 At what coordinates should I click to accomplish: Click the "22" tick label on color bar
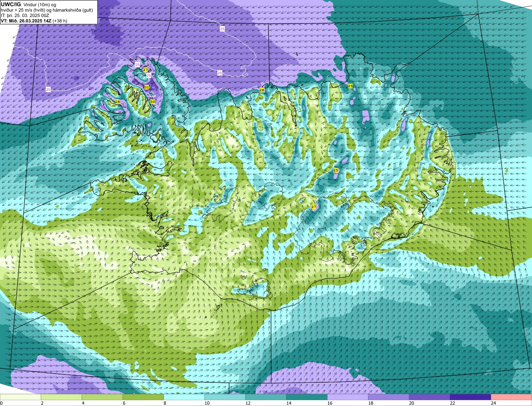(x=452, y=403)
